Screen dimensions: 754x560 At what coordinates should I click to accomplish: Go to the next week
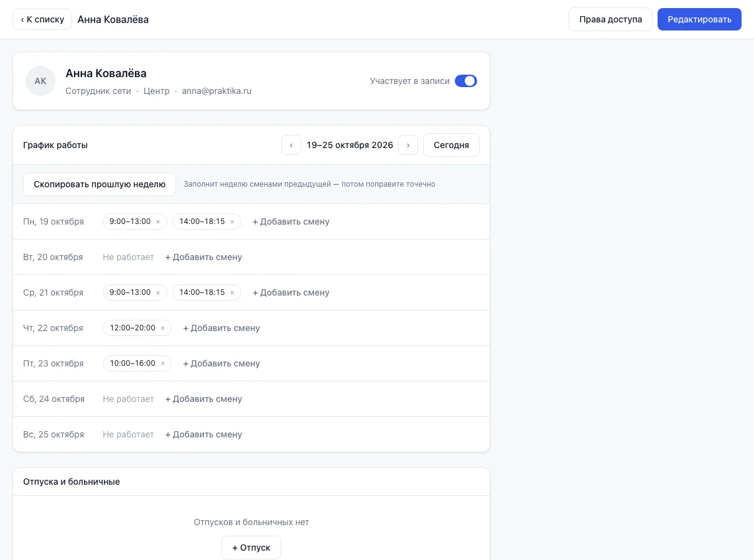(x=408, y=145)
